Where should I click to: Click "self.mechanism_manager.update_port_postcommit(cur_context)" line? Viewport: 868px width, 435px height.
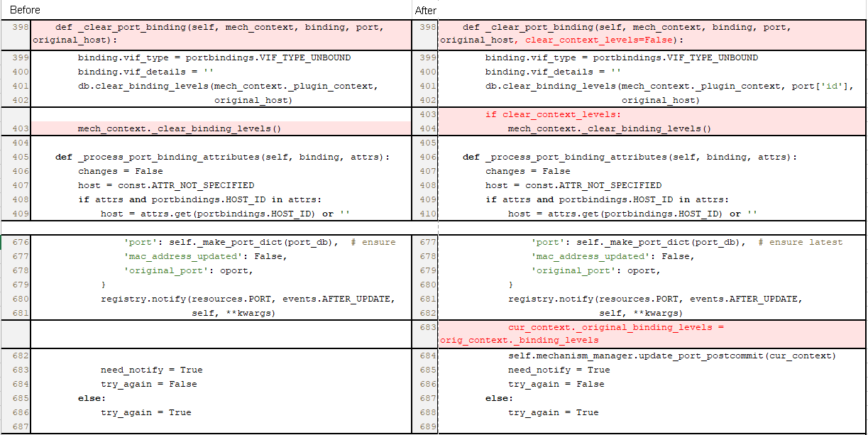coord(672,356)
